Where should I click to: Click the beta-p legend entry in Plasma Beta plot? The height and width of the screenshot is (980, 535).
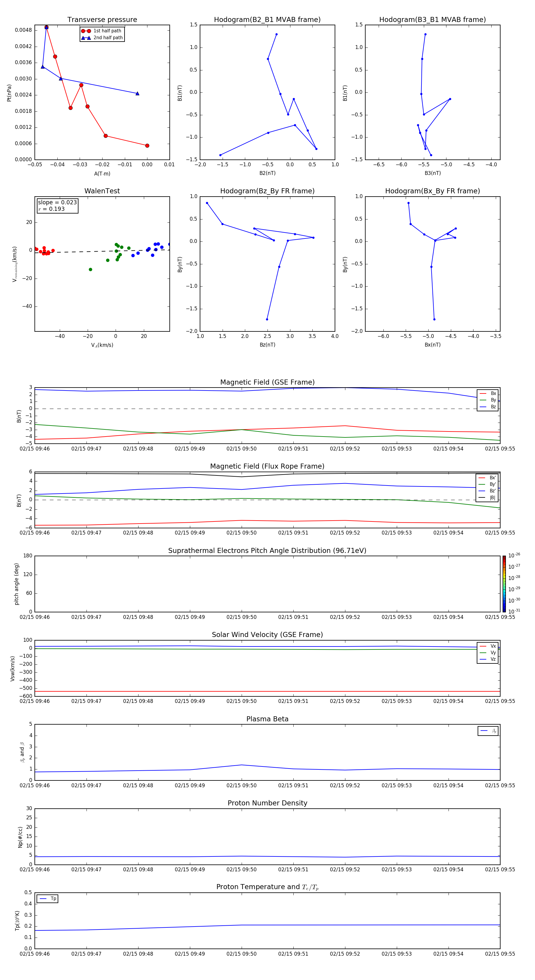click(x=488, y=731)
